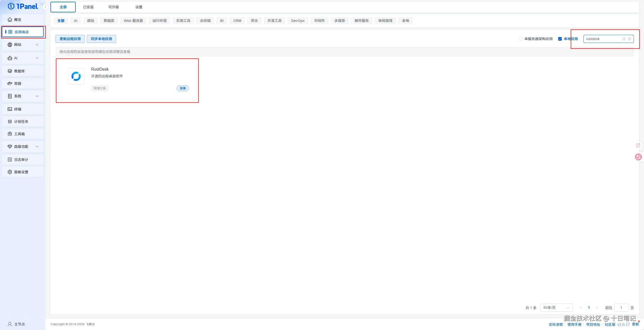This screenshot has height=330, width=644.
Task: Expand the 网站 sidebar submenu
Action: [x=22, y=45]
